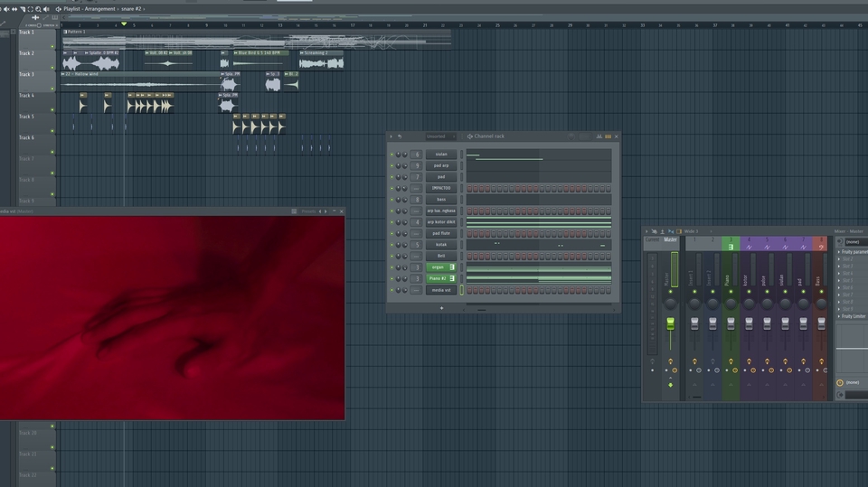
Task: Open the Channel rack arrow menu
Action: tap(391, 136)
